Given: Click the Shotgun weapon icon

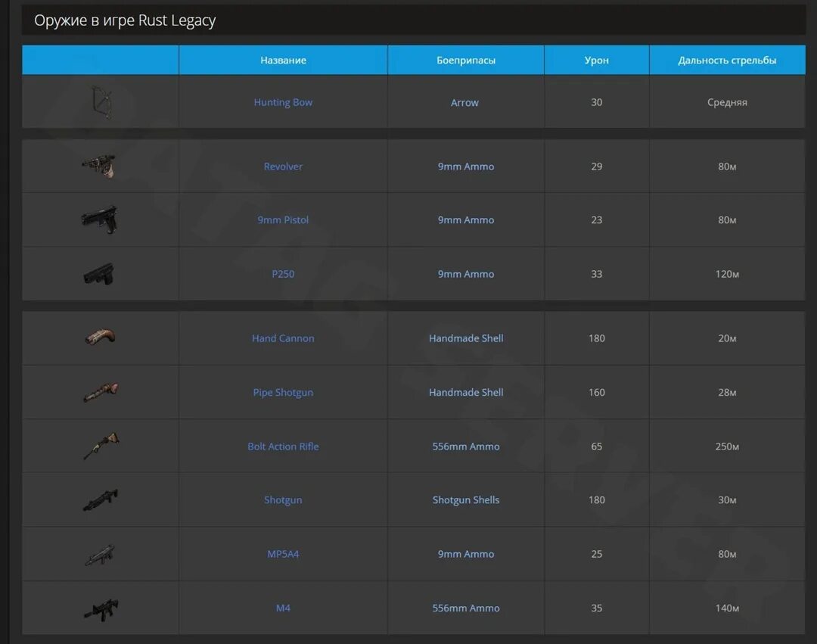Looking at the screenshot, I should coord(101,499).
